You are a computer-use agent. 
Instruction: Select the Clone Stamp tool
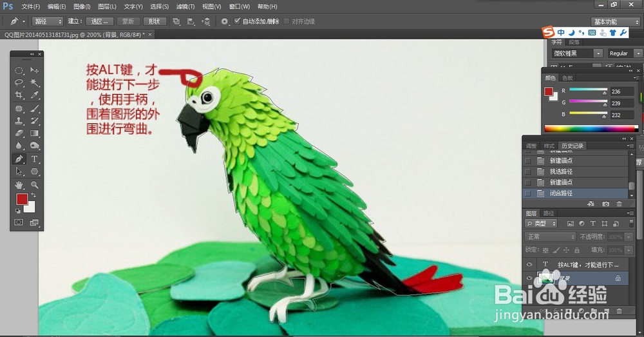(19, 121)
